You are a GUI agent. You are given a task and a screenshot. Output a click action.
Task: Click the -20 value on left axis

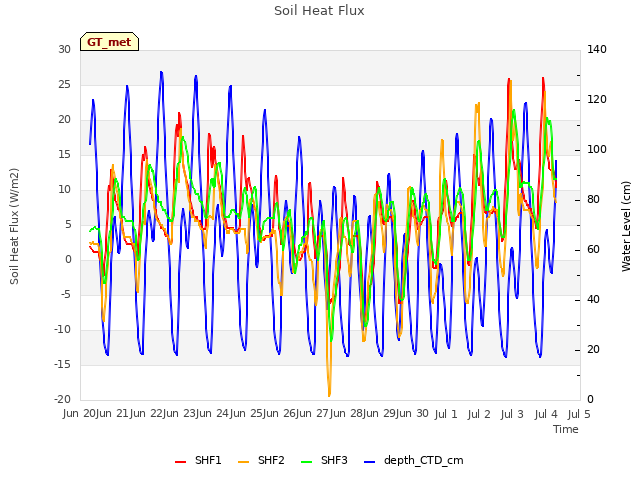pos(62,400)
